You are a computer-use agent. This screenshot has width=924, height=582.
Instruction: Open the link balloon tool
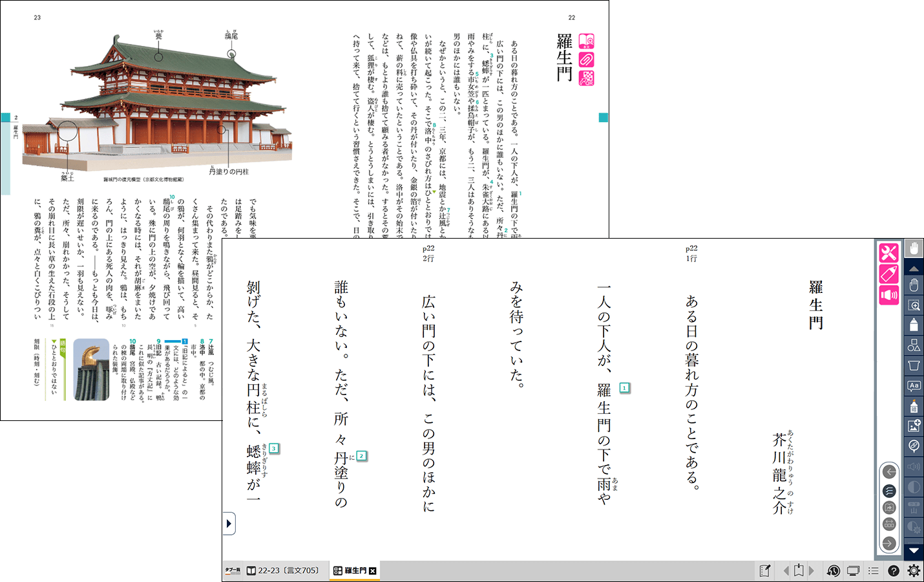tap(914, 446)
